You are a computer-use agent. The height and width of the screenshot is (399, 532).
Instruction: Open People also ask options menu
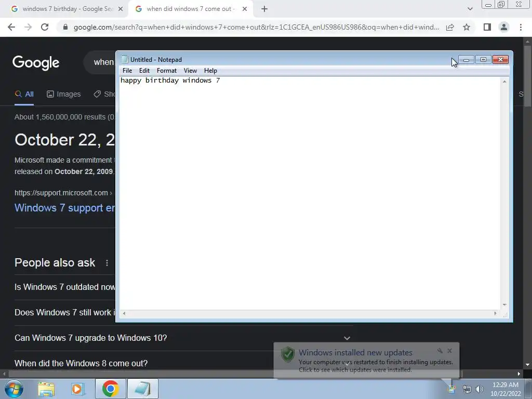pyautogui.click(x=107, y=263)
